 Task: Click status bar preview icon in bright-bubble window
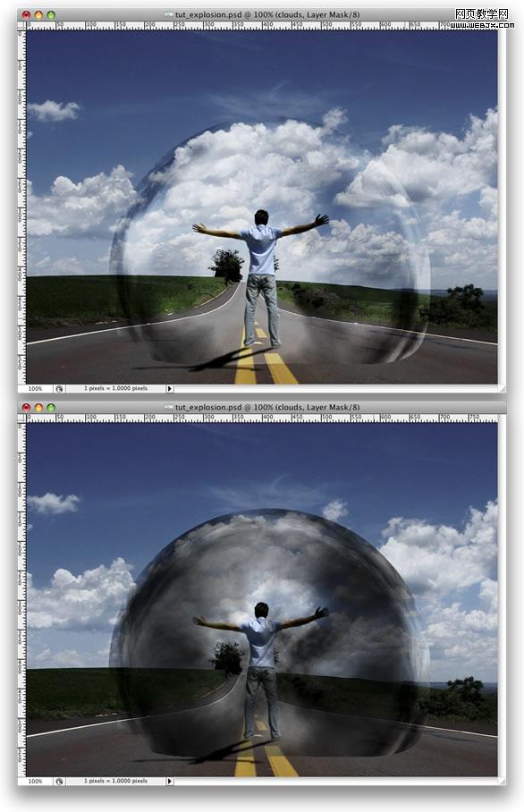tap(59, 388)
